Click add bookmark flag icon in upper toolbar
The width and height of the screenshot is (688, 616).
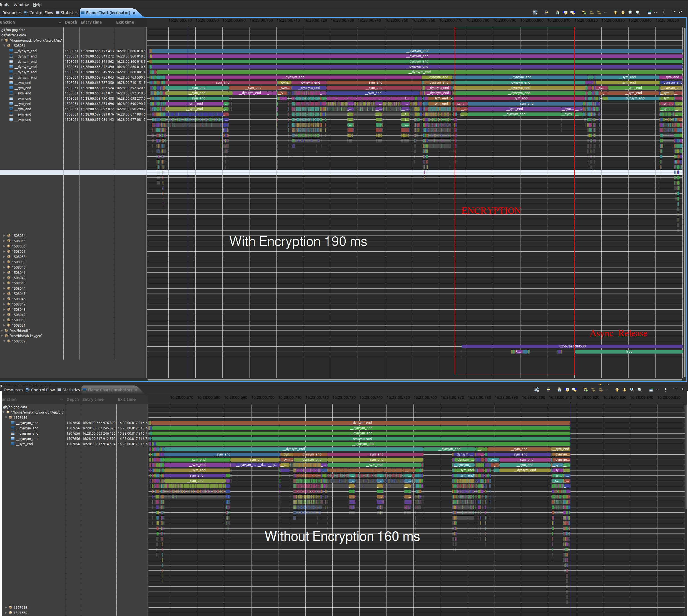(x=584, y=12)
